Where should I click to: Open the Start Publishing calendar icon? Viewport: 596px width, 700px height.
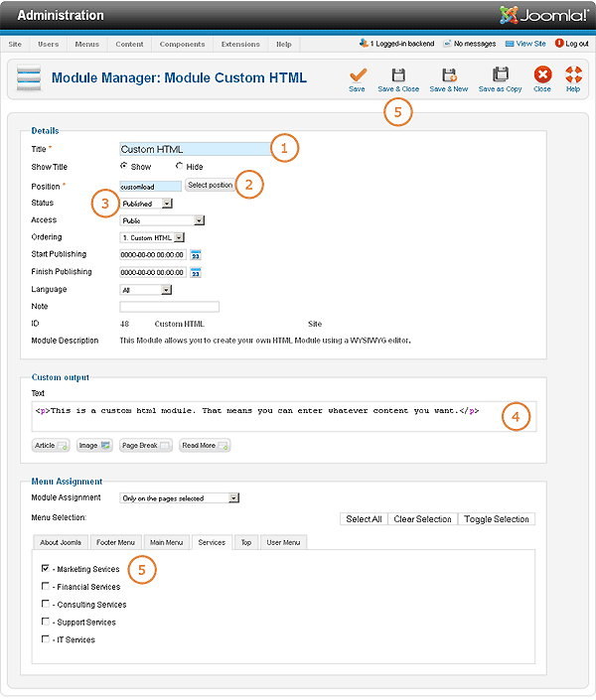196,255
